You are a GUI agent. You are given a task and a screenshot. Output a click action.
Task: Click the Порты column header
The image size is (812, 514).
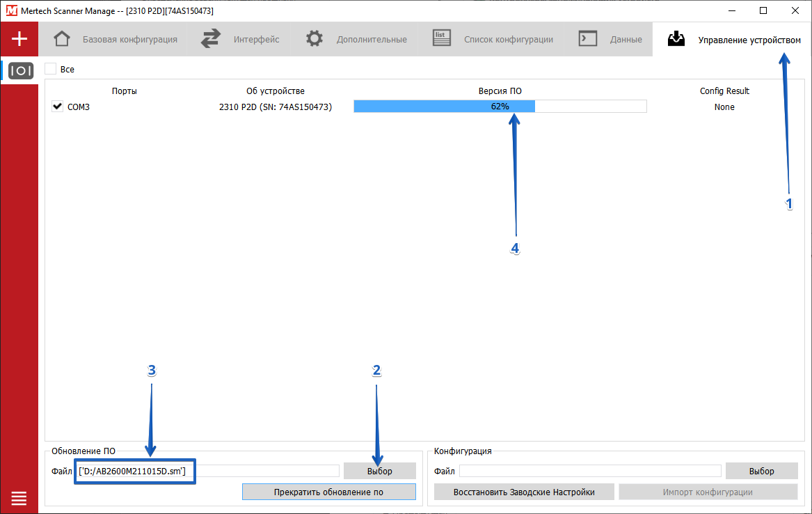[125, 91]
